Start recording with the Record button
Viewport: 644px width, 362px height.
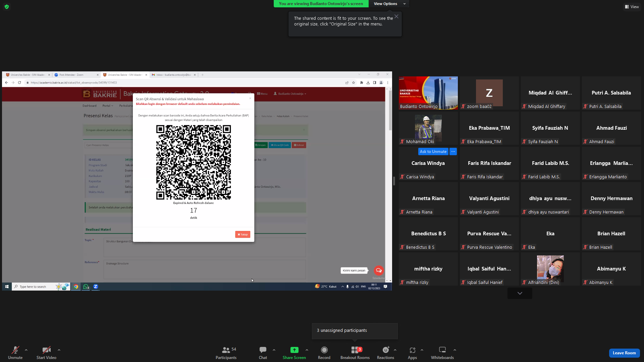tap(324, 353)
